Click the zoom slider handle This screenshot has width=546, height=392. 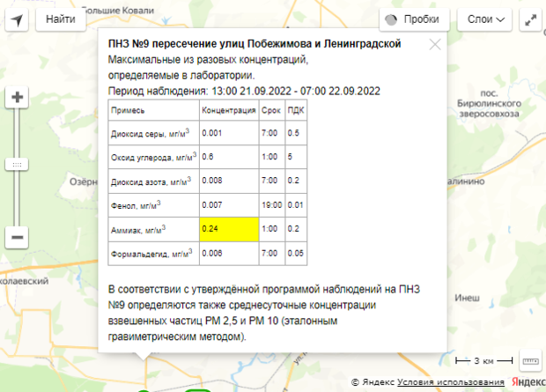pyautogui.click(x=18, y=165)
